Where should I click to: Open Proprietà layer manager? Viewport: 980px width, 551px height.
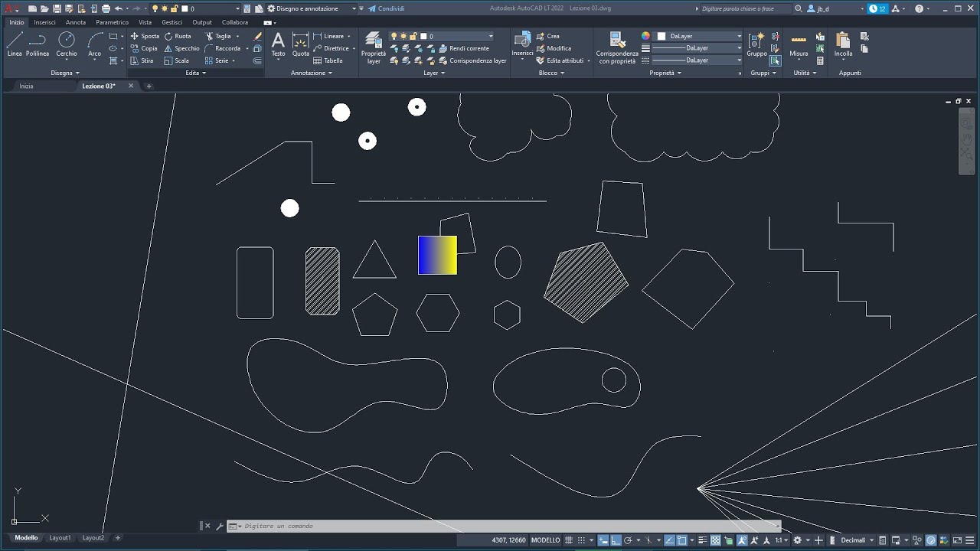coord(374,47)
